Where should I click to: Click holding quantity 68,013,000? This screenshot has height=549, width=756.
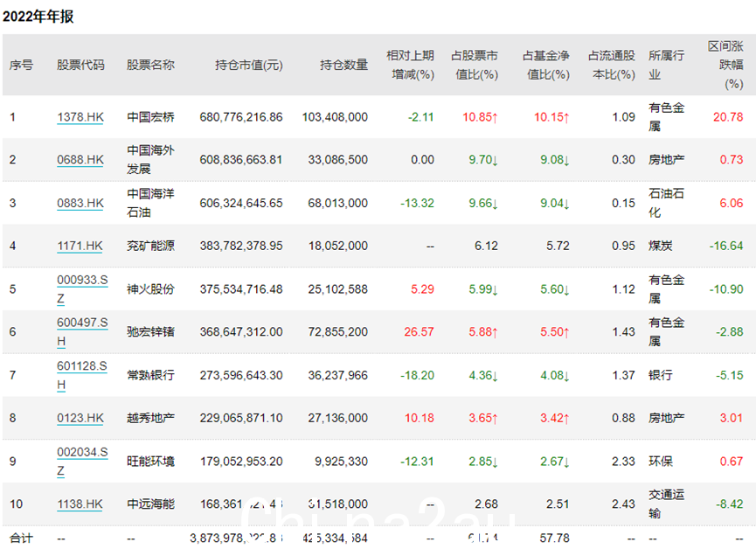[338, 203]
